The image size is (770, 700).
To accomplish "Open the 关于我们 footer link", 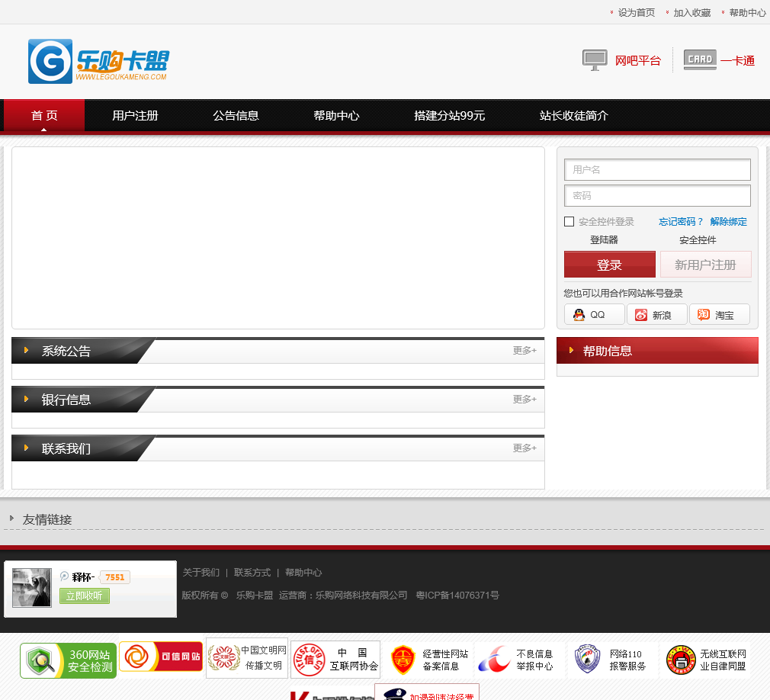I will (x=201, y=573).
